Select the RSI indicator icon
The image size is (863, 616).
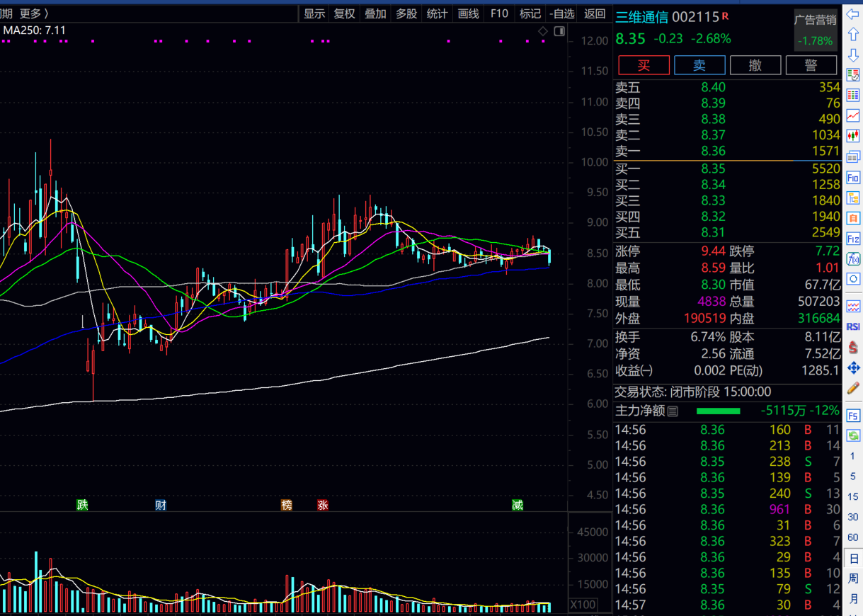tap(853, 327)
